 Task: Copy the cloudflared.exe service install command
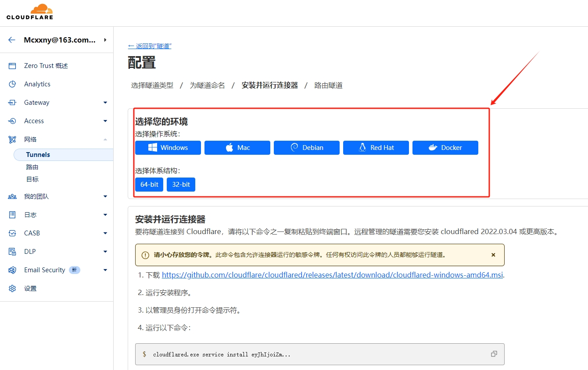pyautogui.click(x=494, y=354)
